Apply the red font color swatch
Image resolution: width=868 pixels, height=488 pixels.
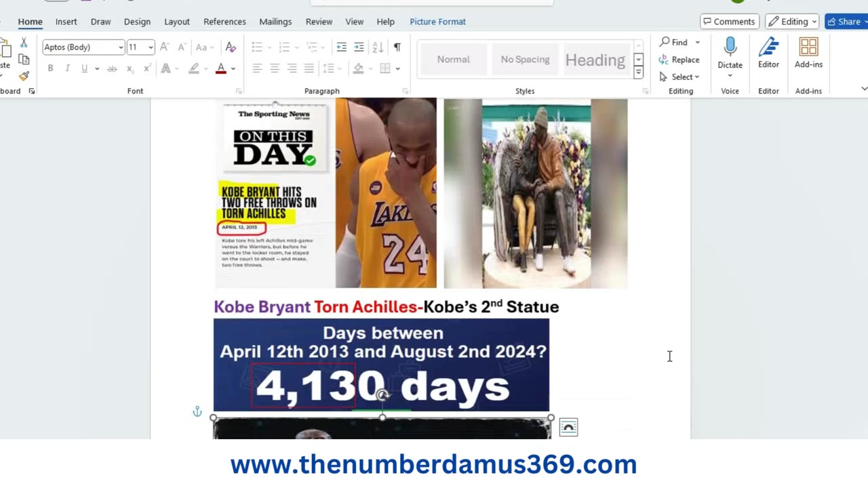point(220,68)
